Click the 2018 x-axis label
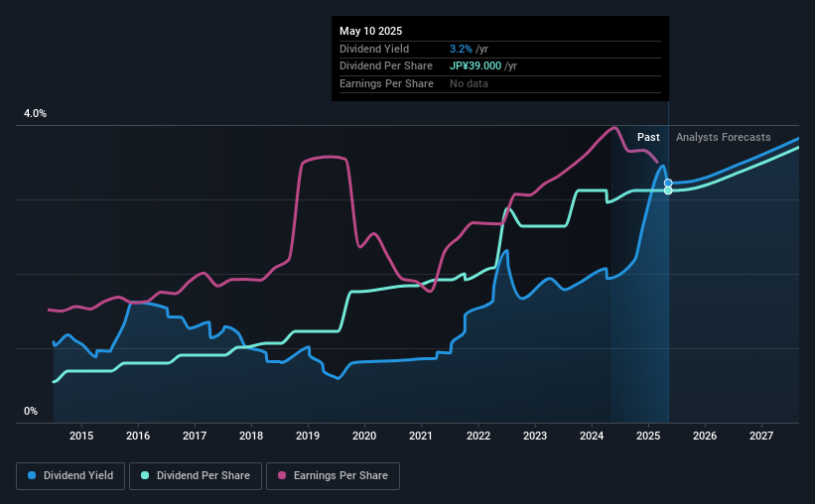 pos(251,436)
